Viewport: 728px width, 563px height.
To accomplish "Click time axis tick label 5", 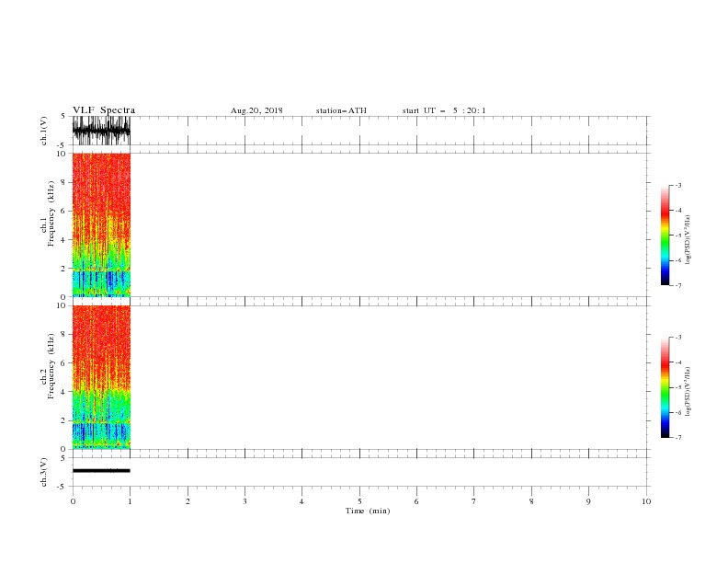I will click(x=359, y=501).
